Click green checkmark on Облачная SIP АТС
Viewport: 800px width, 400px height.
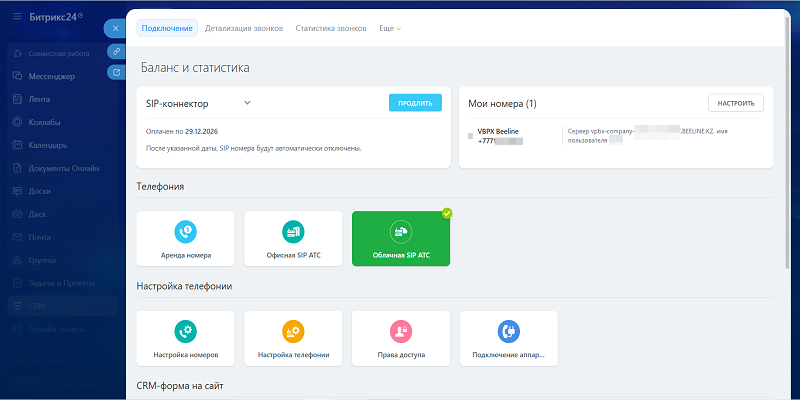coord(447,213)
